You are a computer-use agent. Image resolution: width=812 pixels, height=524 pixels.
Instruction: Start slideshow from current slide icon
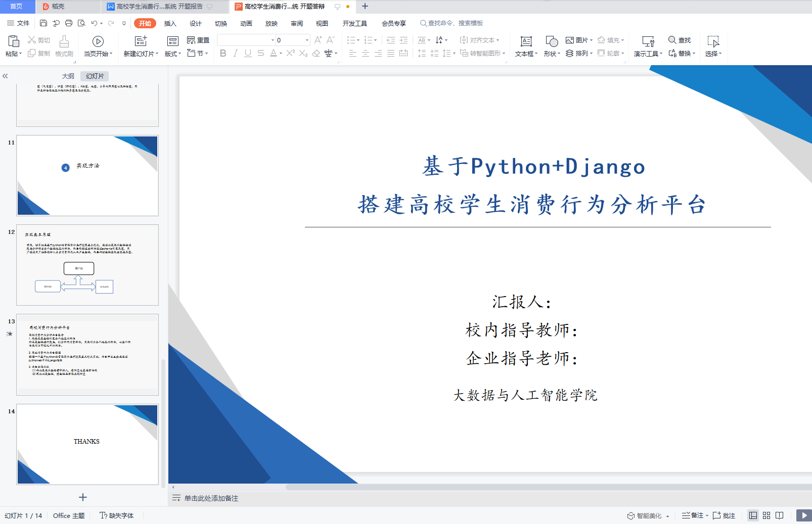coord(98,41)
